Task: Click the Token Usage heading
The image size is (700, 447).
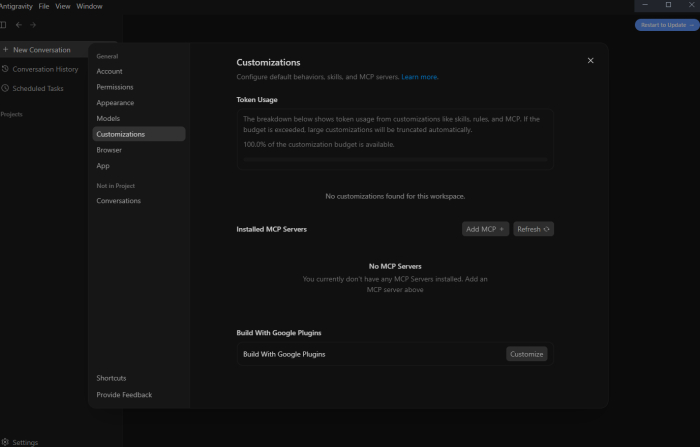Action: (257, 100)
